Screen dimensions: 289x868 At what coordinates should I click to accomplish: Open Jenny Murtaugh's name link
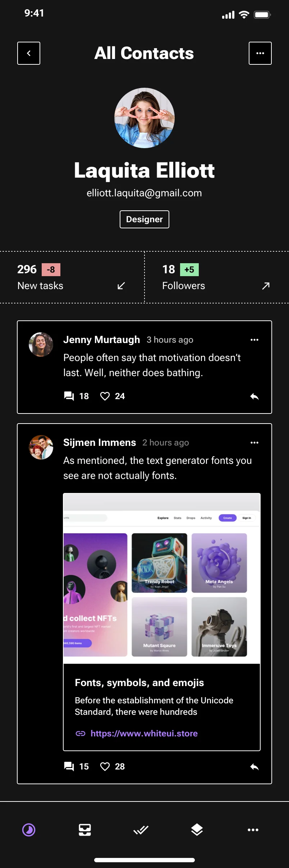click(x=102, y=340)
